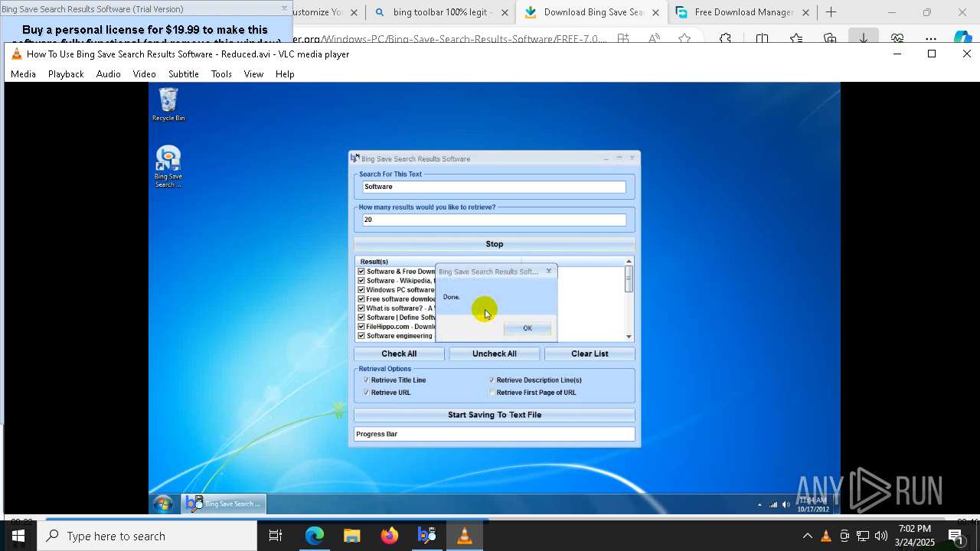
Task: Open the Playback menu in VLC
Action: click(x=66, y=74)
